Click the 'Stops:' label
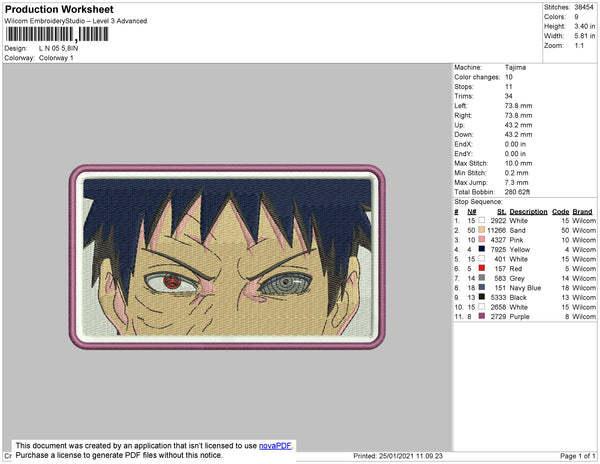The width and height of the screenshot is (600, 464). coord(464,86)
